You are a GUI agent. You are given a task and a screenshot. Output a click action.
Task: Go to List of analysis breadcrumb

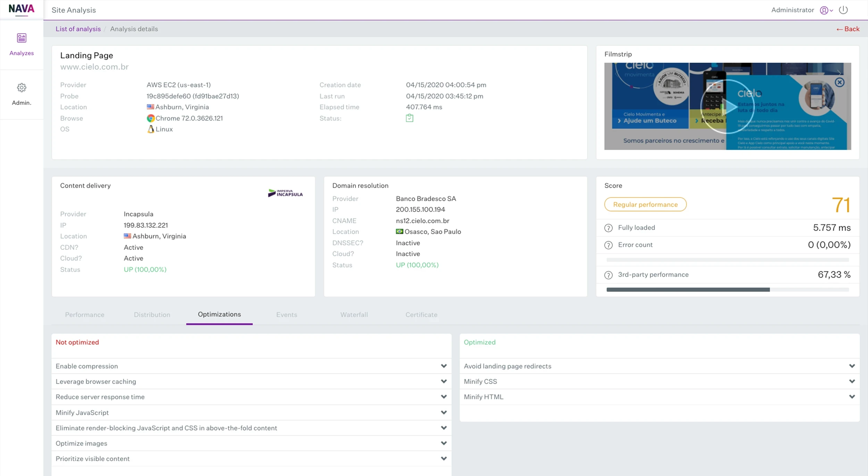tap(78, 29)
